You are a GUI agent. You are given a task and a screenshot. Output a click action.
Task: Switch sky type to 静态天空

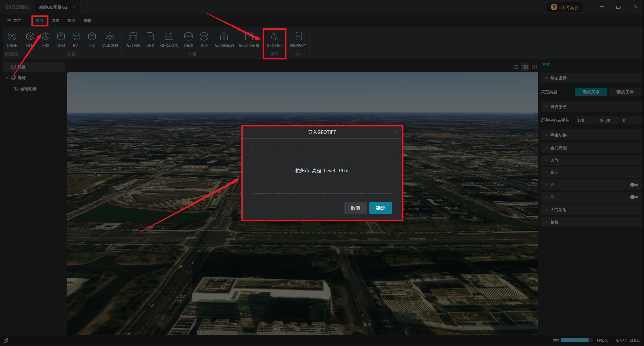point(625,92)
